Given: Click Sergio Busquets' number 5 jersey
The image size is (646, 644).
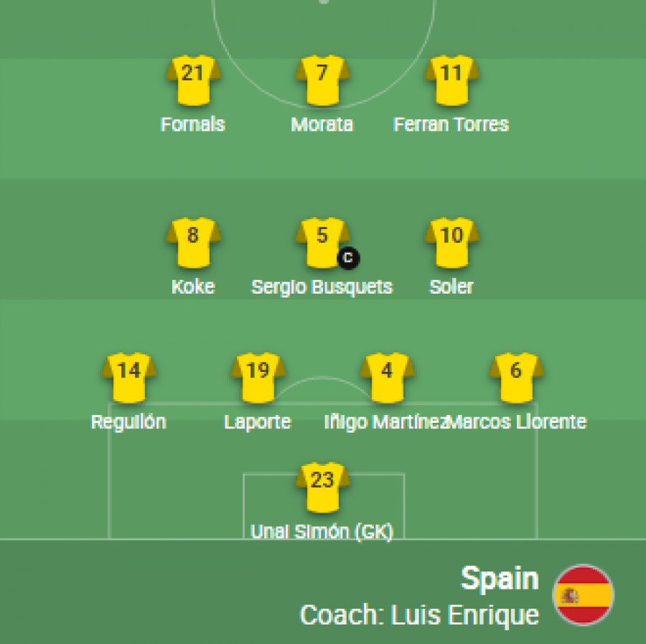Looking at the screenshot, I should pyautogui.click(x=323, y=243).
